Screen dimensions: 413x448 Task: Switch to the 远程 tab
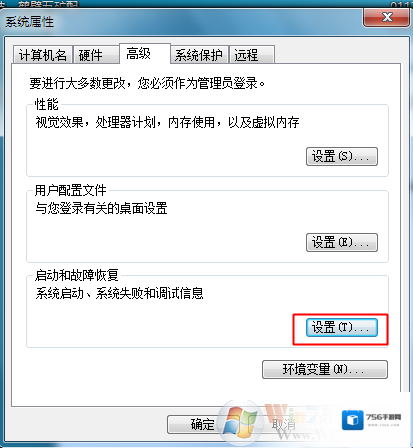click(x=252, y=54)
